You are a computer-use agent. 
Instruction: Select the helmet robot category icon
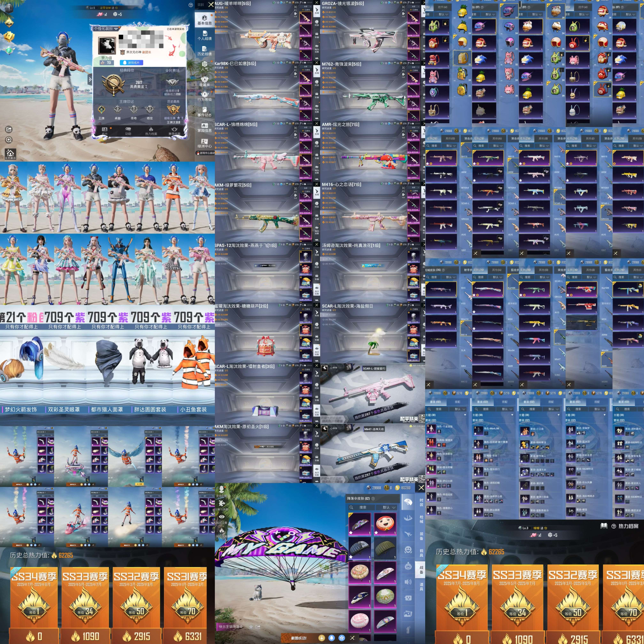pyautogui.click(x=408, y=566)
